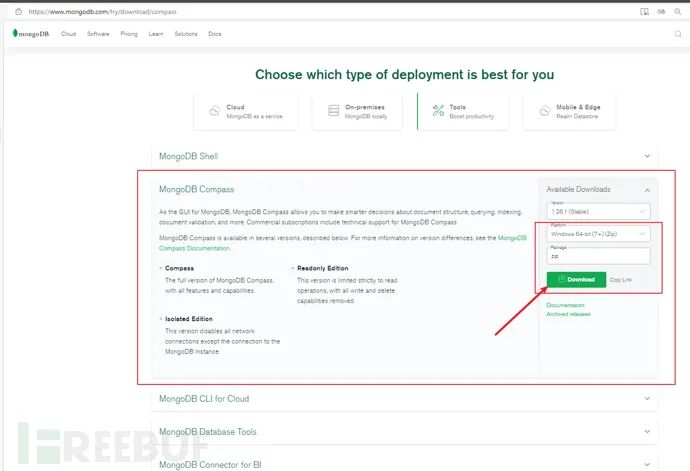The width and height of the screenshot is (690, 471).
Task: Open the Version dropdown 1.26.1 (Stable)
Action: 598,211
